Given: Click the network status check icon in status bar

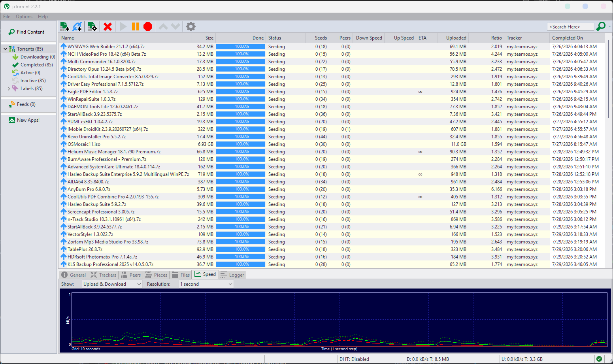Looking at the screenshot, I should (x=599, y=359).
